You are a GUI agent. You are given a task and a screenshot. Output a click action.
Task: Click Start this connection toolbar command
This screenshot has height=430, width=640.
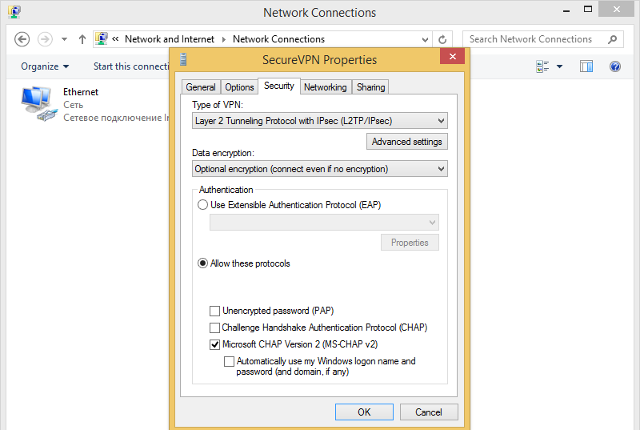[x=131, y=66]
